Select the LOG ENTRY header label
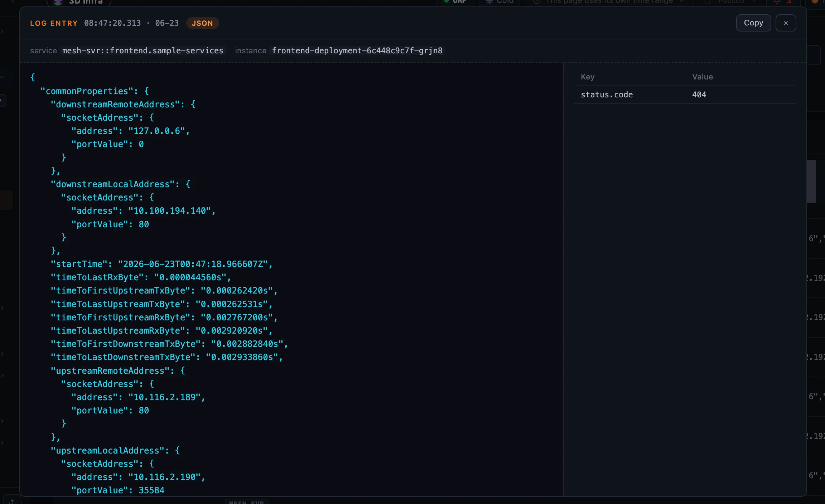The width and height of the screenshot is (825, 504). [x=54, y=23]
